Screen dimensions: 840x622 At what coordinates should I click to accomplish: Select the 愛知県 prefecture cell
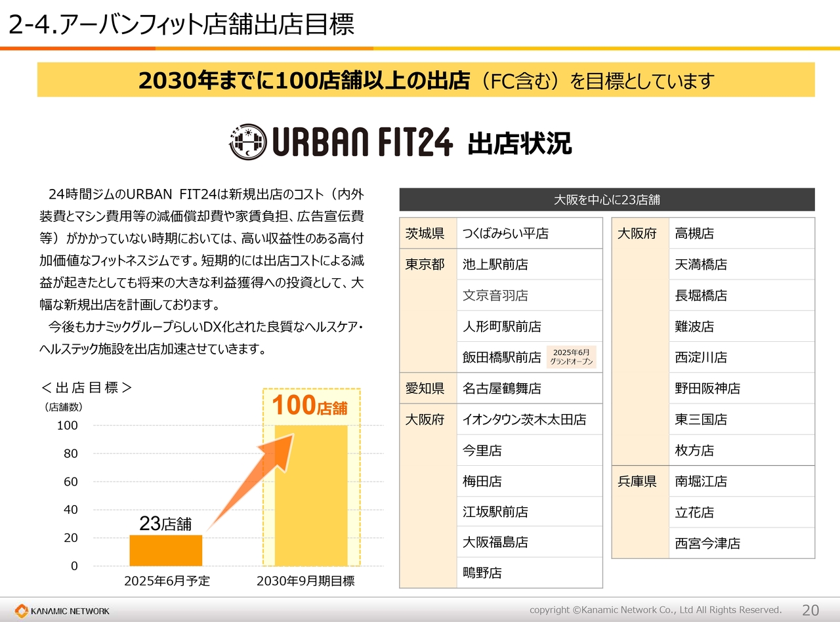click(x=428, y=388)
